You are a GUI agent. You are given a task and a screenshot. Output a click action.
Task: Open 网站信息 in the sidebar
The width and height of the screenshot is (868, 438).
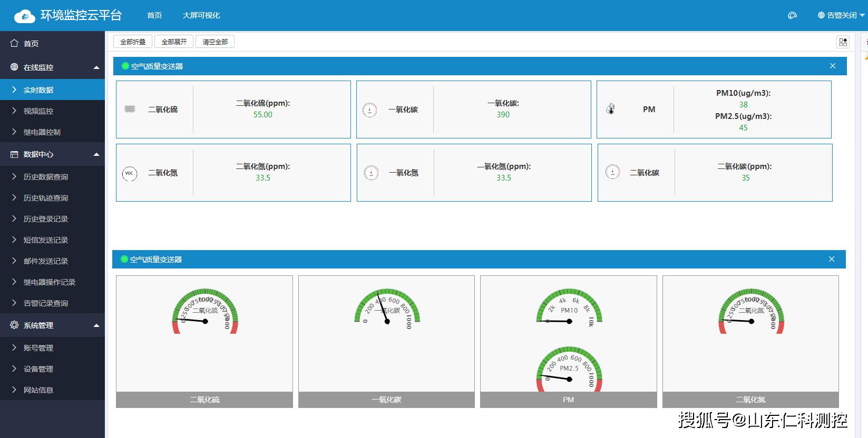pyautogui.click(x=52, y=390)
